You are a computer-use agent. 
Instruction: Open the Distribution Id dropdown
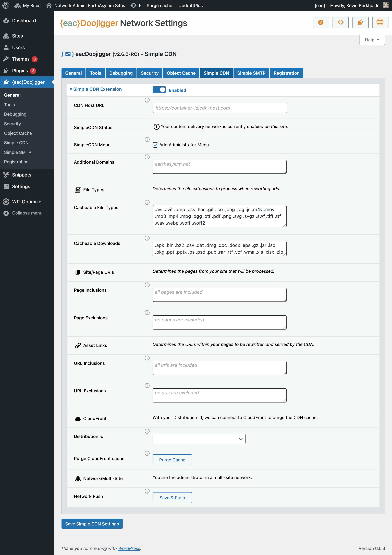(x=199, y=439)
